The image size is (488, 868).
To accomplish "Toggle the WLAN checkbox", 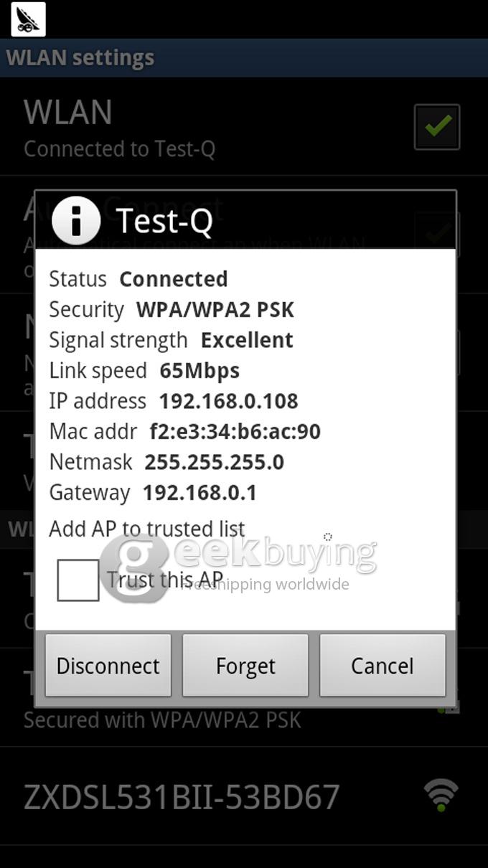I will point(437,127).
